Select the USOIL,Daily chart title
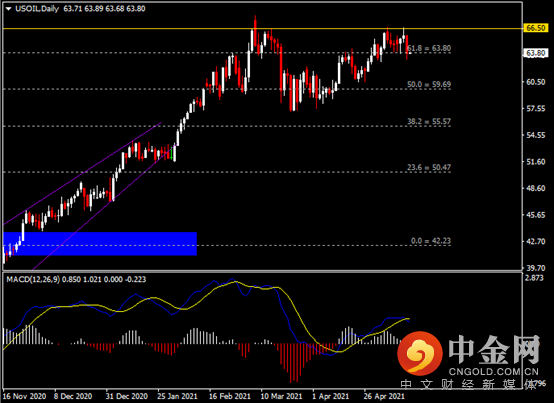The image size is (554, 403). coord(37,9)
